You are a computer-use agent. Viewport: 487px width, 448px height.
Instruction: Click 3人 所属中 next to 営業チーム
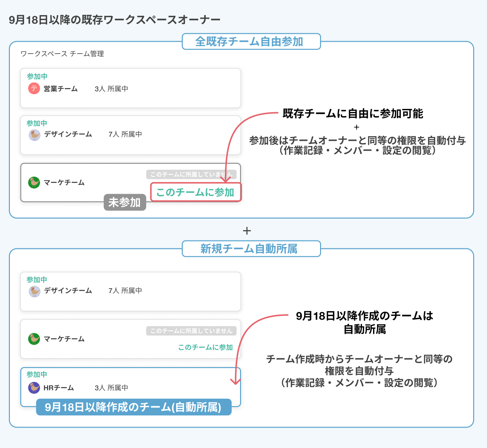(x=111, y=89)
